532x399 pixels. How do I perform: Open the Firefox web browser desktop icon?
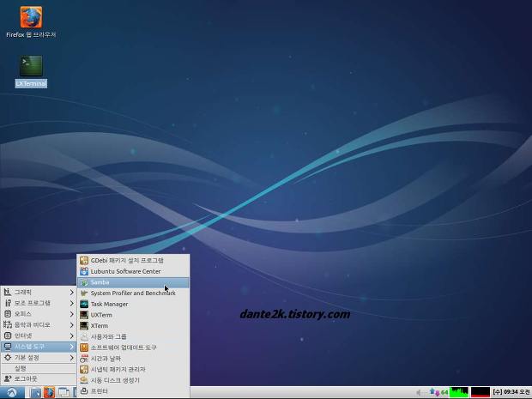click(x=31, y=22)
